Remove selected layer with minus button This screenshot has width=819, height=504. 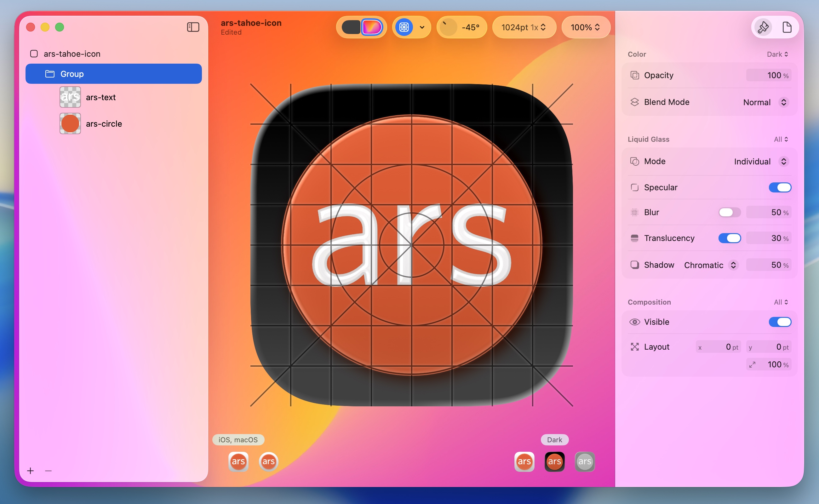point(48,470)
